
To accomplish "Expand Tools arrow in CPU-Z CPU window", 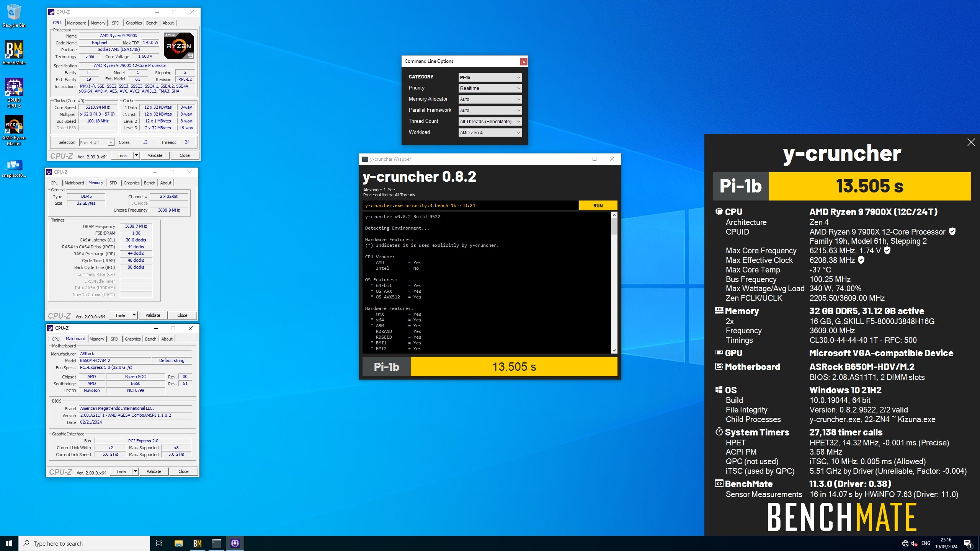I will [x=136, y=155].
